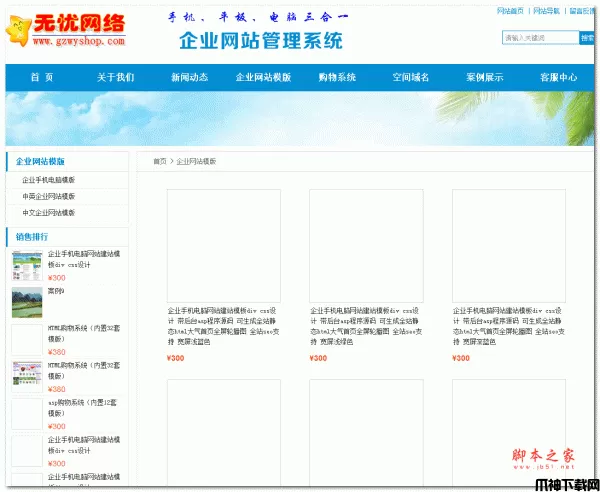Focus the keyword search input field
The image size is (600, 492).
pyautogui.click(x=540, y=38)
